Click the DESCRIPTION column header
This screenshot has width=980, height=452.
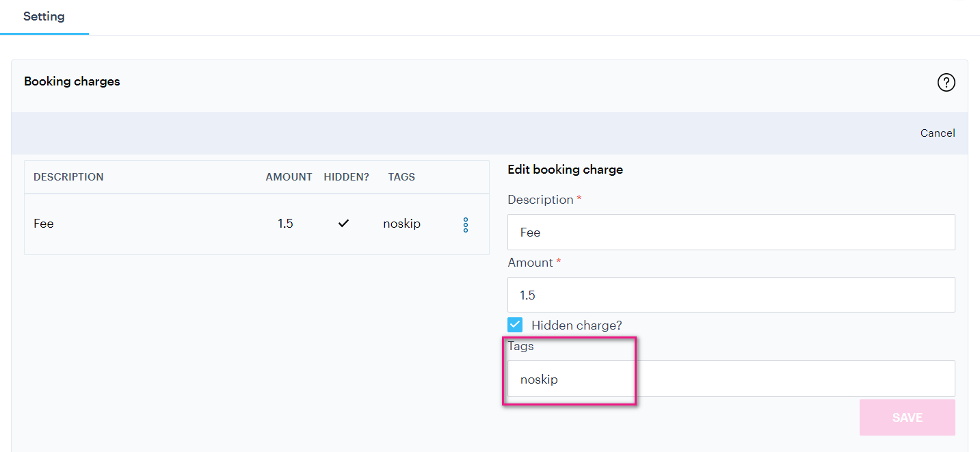[x=68, y=177]
